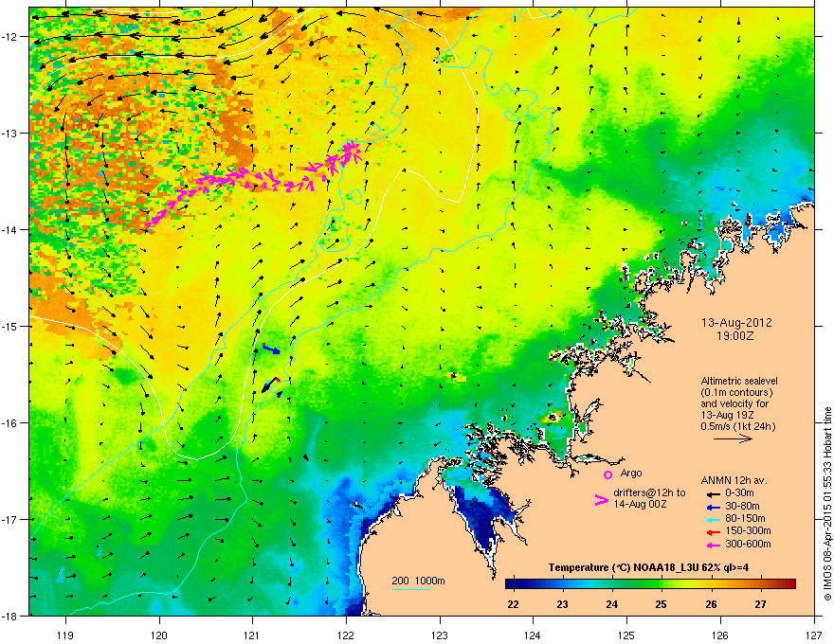Image resolution: width=834 pixels, height=644 pixels.
Task: Click the vertical IMOS copyright timestamp text
Action: coord(827,504)
